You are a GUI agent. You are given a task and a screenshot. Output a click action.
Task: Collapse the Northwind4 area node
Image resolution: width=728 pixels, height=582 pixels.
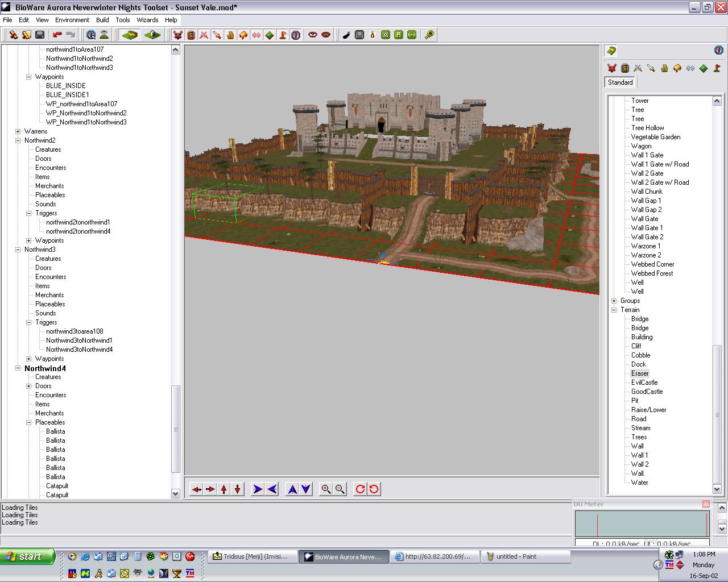[18, 368]
